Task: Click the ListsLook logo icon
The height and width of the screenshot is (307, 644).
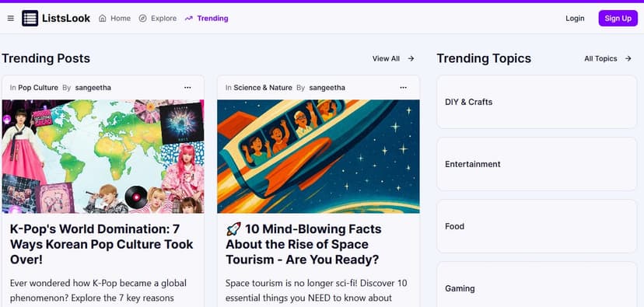Action: click(x=30, y=19)
